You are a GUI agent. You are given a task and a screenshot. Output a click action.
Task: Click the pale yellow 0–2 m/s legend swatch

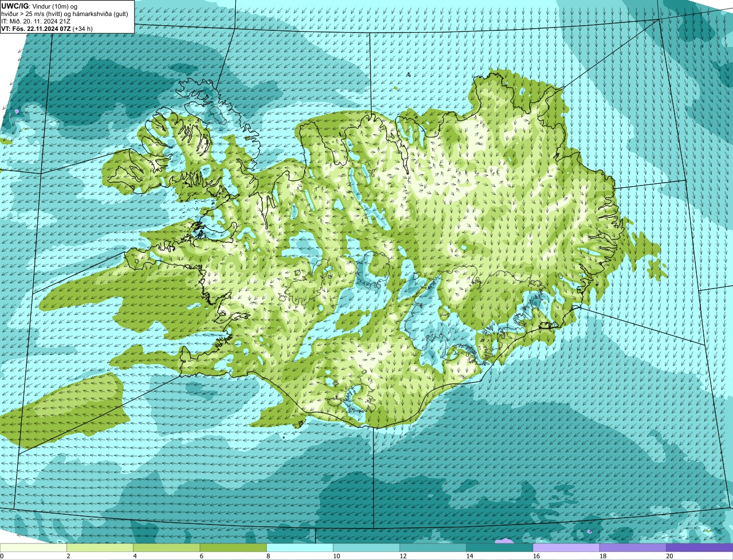pos(33,548)
